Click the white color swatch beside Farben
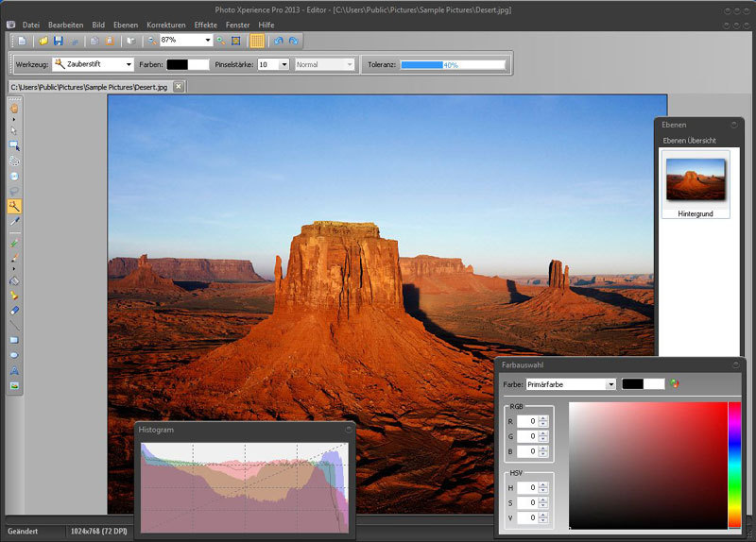Screen dimensions: 756x542 pyautogui.click(x=198, y=64)
